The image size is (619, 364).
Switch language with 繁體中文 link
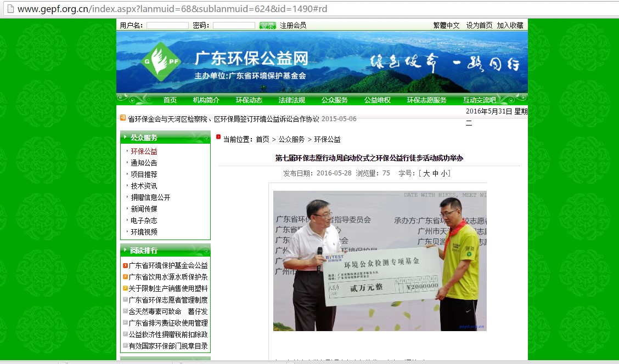447,25
